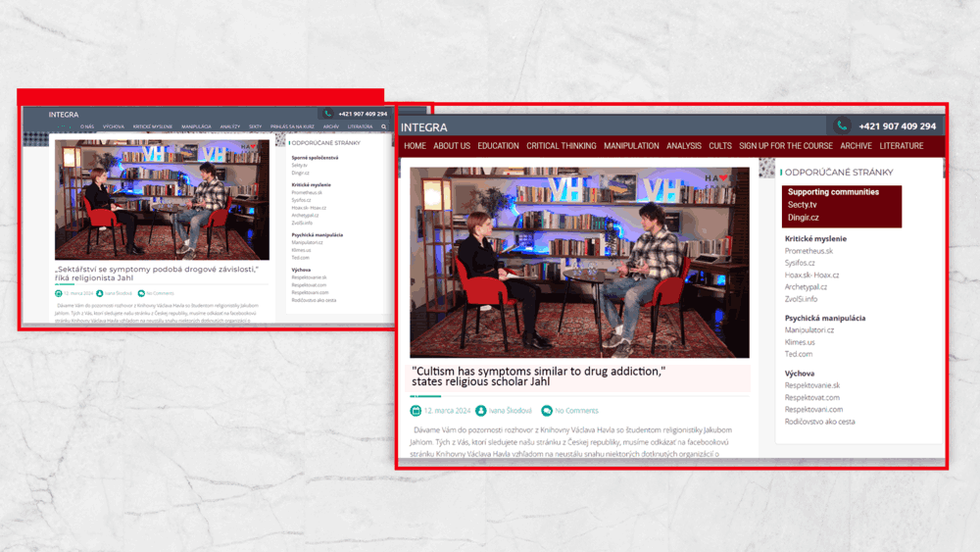Click the Secty.tv link in the highlighted red box

coord(802,205)
